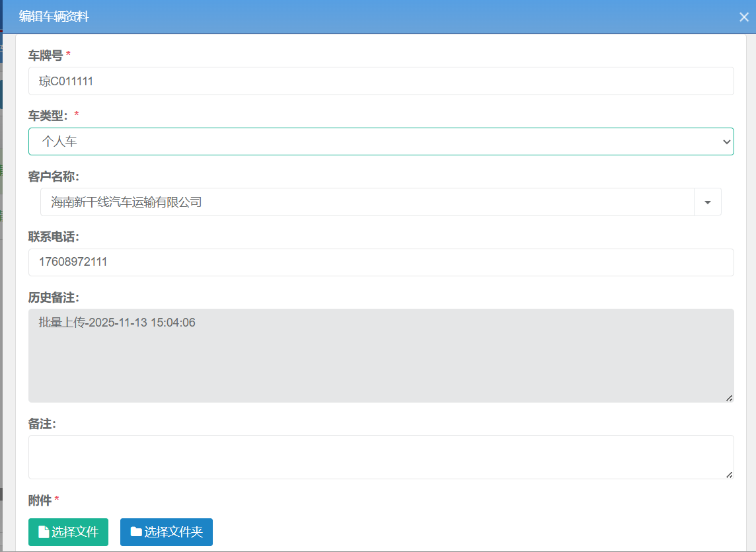Open the 车类型 dropdown showing 个人车

[x=381, y=141]
